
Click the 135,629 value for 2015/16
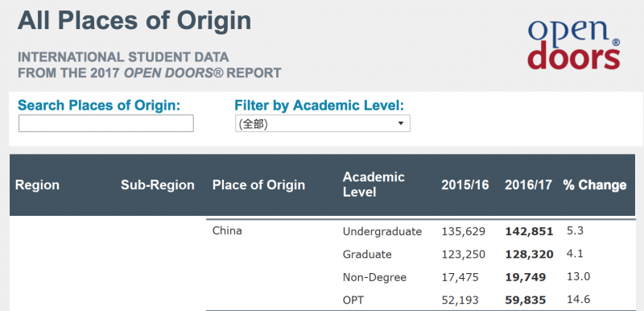[x=464, y=232]
